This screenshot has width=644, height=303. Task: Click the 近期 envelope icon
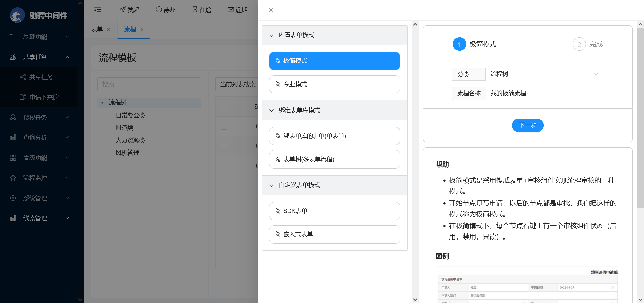(x=231, y=10)
